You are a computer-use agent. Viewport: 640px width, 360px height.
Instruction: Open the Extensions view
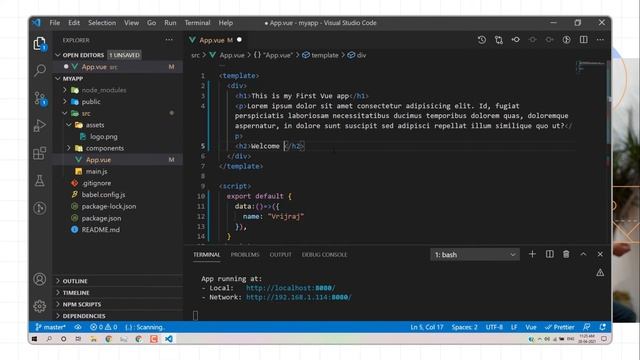pos(40,153)
